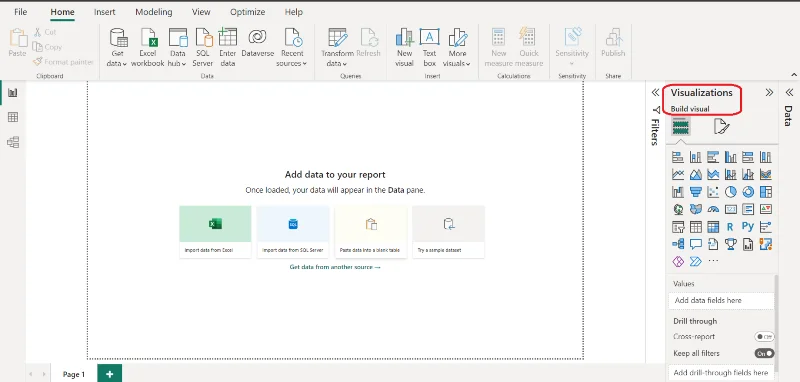Select the line chart visual
Viewport: 800px width, 382px height.
pyautogui.click(x=678, y=174)
